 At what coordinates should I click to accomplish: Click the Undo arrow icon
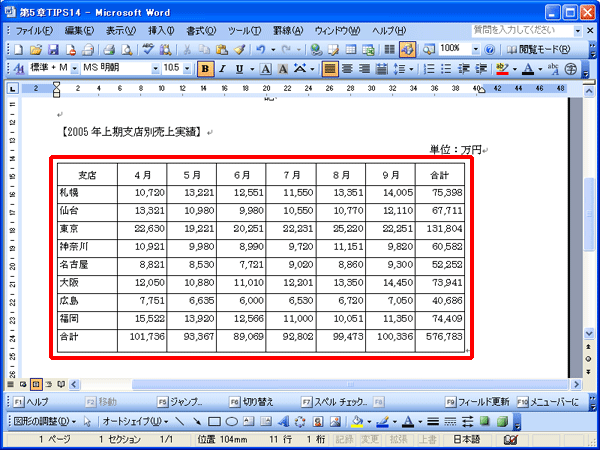click(261, 50)
